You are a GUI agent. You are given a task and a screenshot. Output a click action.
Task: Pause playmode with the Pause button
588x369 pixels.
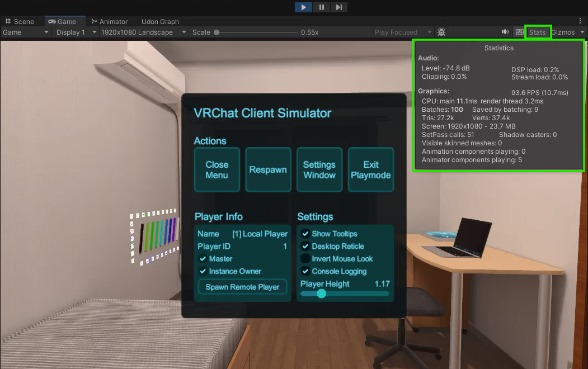click(321, 7)
